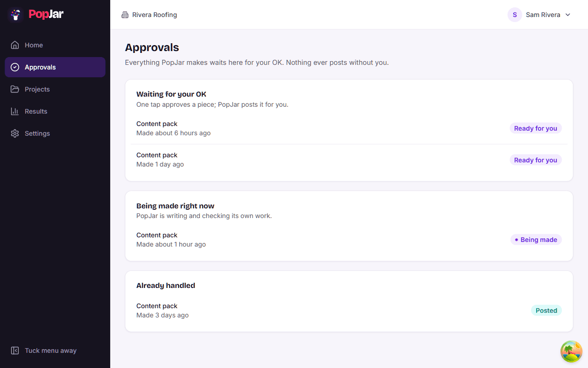Select the Home menu item
Screen dimensions: 588x368
pos(55,45)
